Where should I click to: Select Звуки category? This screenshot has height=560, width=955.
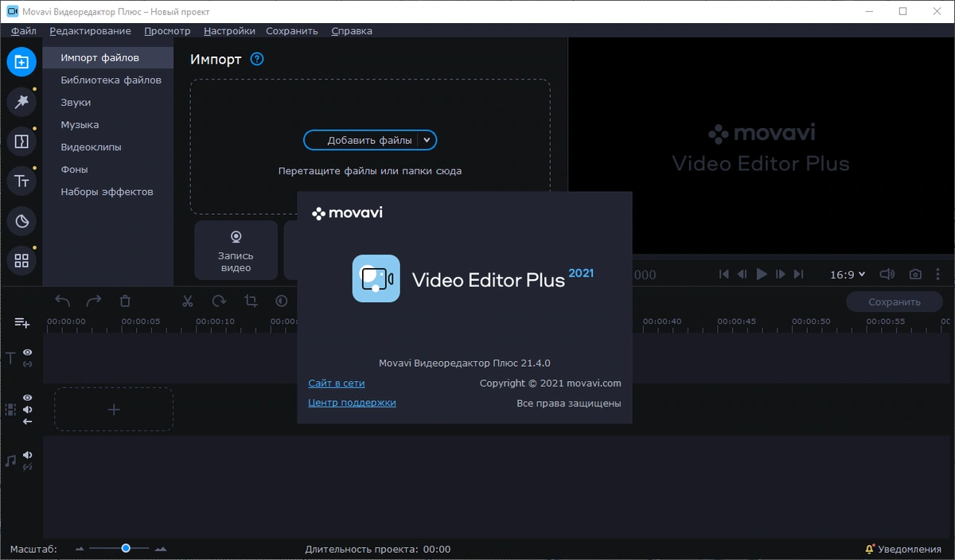108,103
